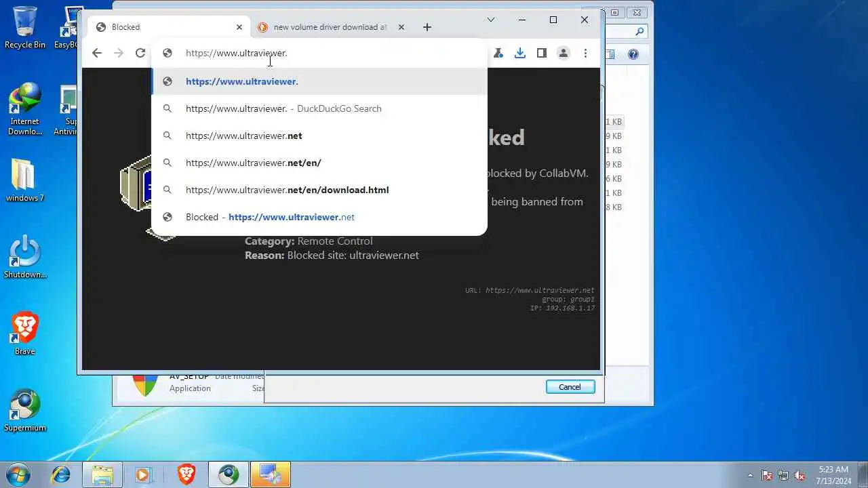
Task: Click the Explorer window search magnifier
Action: click(x=639, y=31)
